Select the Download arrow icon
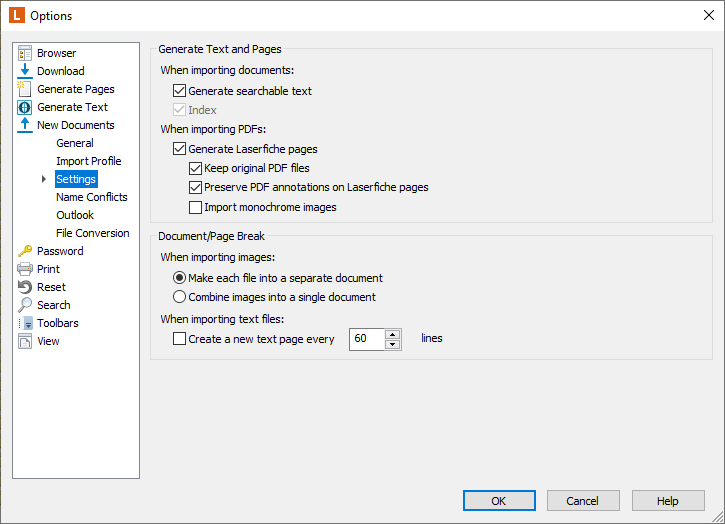 click(x=25, y=71)
